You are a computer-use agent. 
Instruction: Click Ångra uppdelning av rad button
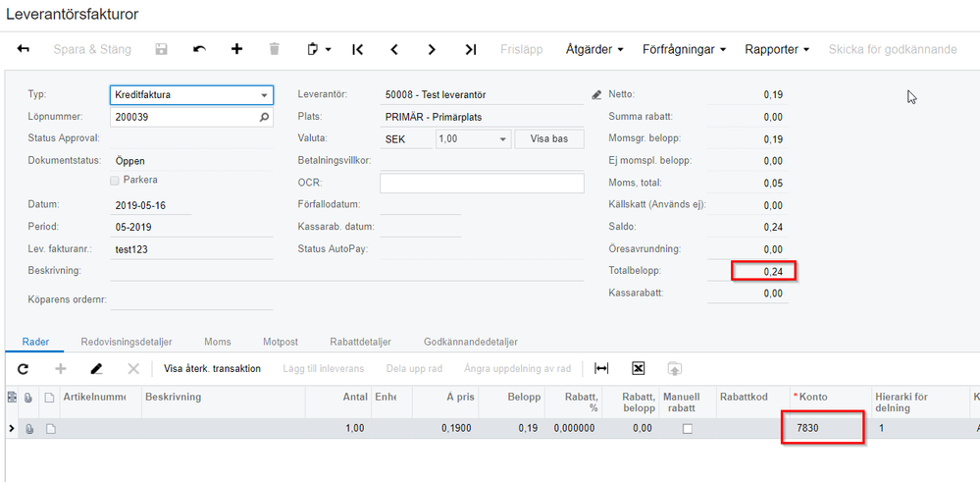(518, 369)
